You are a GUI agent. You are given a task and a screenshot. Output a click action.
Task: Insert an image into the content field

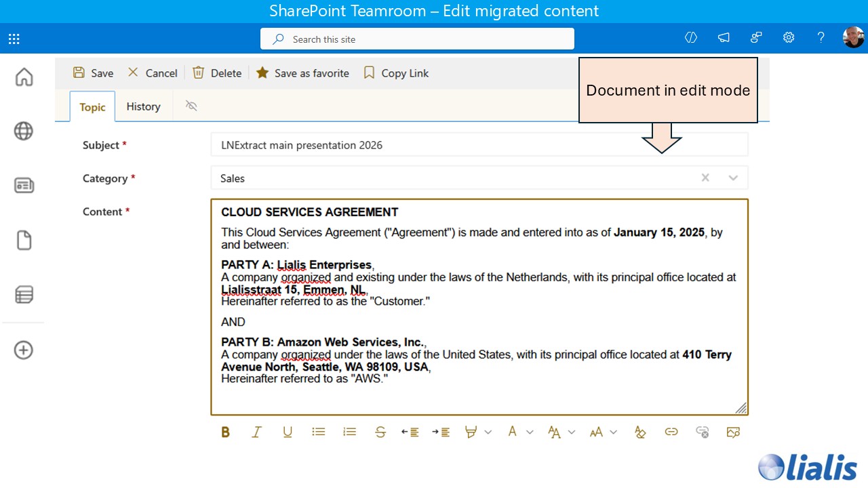(x=733, y=432)
